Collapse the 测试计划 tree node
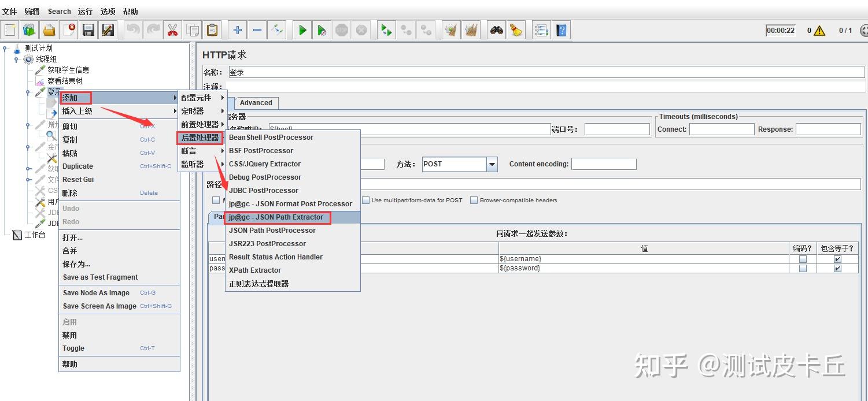This screenshot has height=401, width=868. [5, 49]
